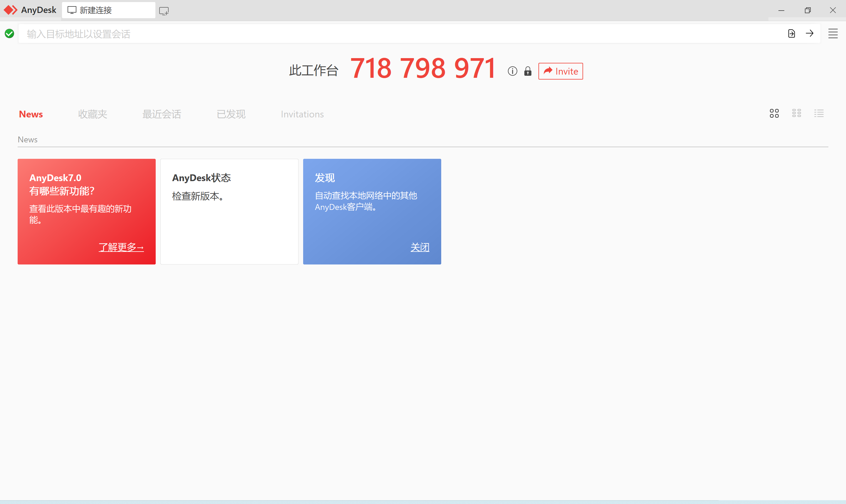
Task: Close the 发现 card with 关闭
Action: tap(420, 247)
